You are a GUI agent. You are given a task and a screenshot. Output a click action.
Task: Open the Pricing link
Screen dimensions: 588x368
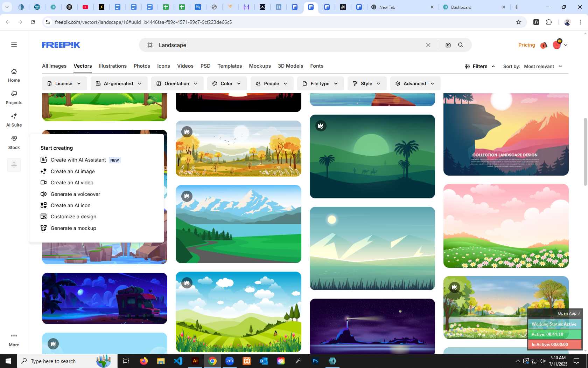point(526,45)
